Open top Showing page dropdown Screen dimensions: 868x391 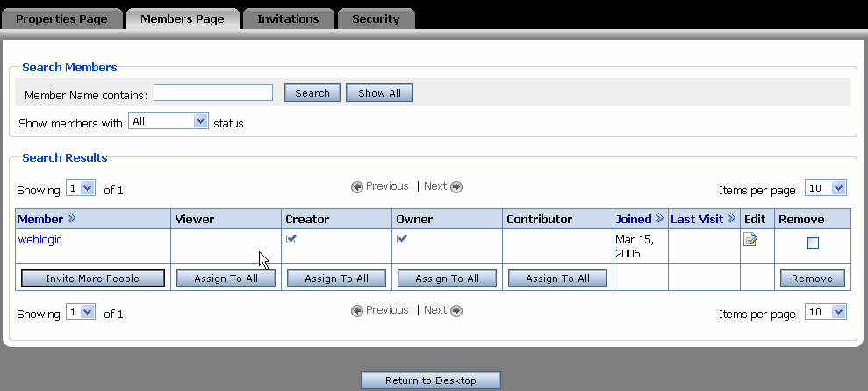pos(81,188)
